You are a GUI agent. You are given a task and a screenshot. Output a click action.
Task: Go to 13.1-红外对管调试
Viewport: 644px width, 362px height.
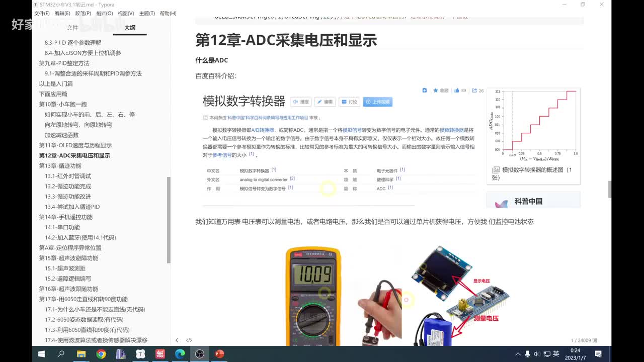click(x=68, y=176)
